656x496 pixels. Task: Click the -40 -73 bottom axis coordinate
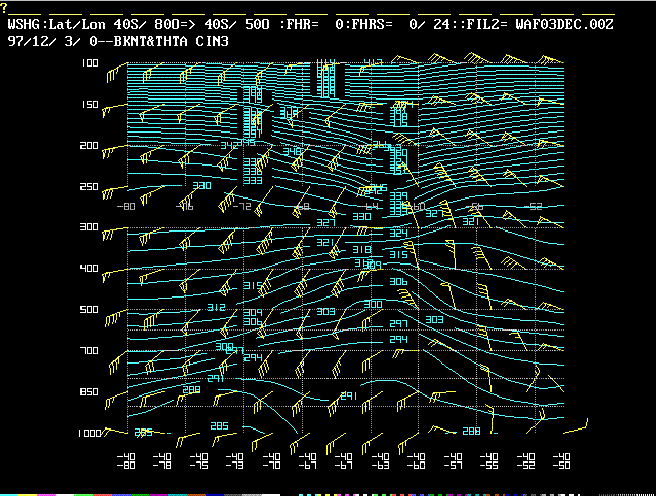(235, 460)
